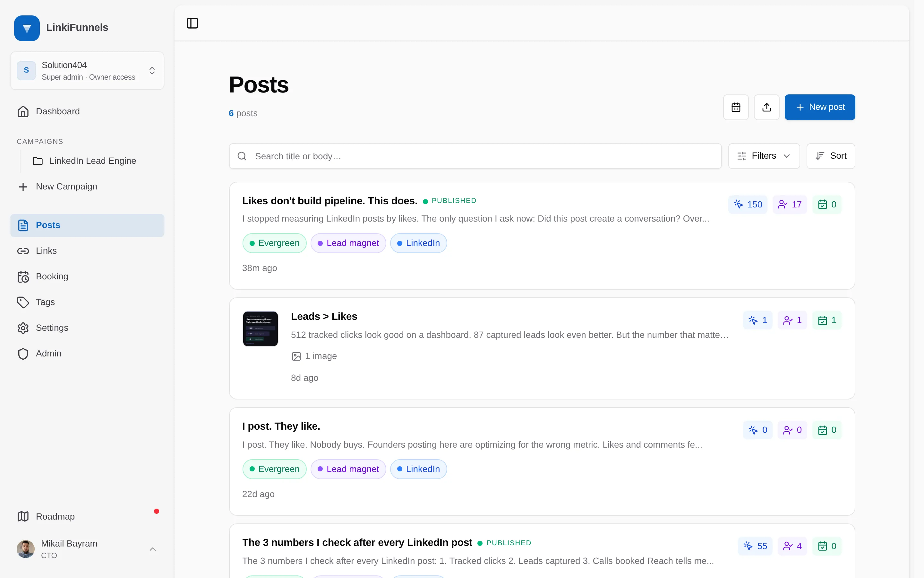The width and height of the screenshot is (924, 578).
Task: Click the plus icon beside New Campaign
Action: point(23,187)
